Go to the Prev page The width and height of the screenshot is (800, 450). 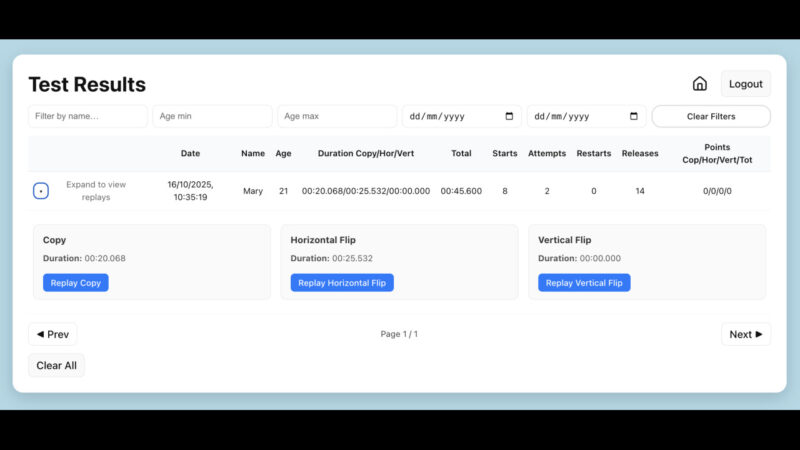tap(52, 334)
